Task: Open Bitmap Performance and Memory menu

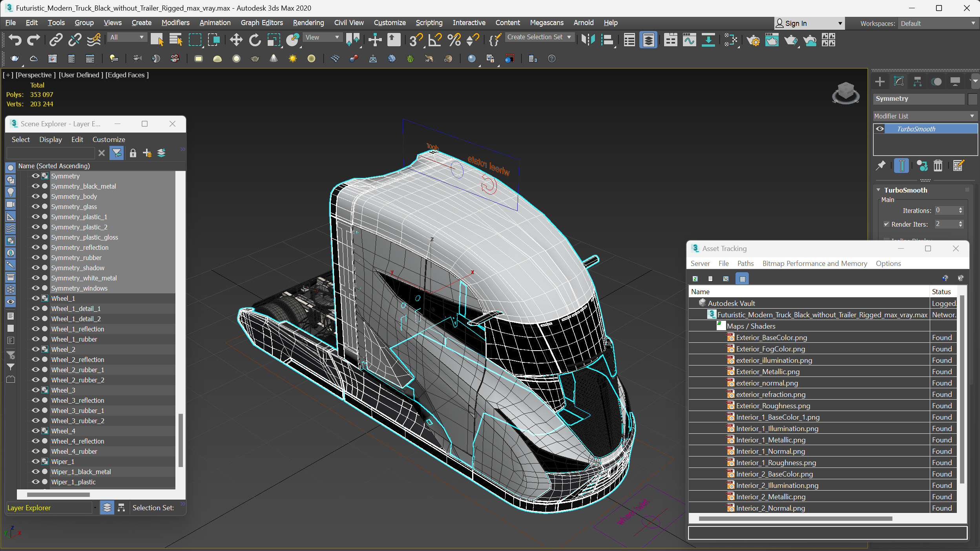Action: pyautogui.click(x=815, y=264)
